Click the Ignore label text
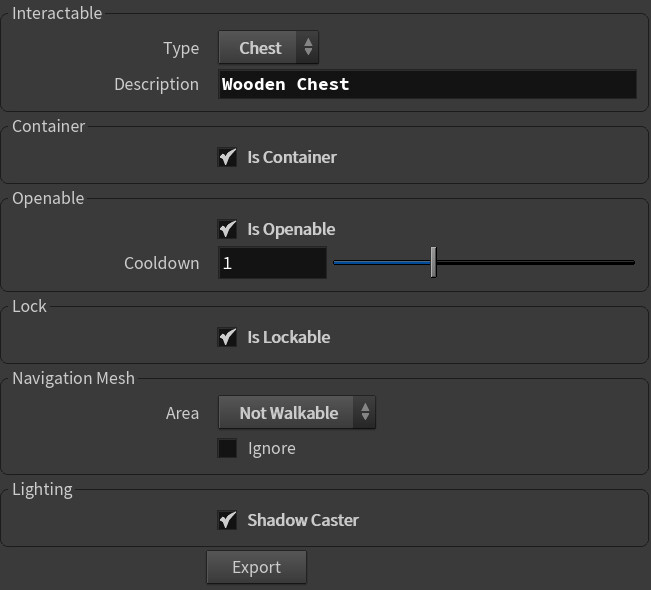Viewport: 651px width, 590px height. 272,449
